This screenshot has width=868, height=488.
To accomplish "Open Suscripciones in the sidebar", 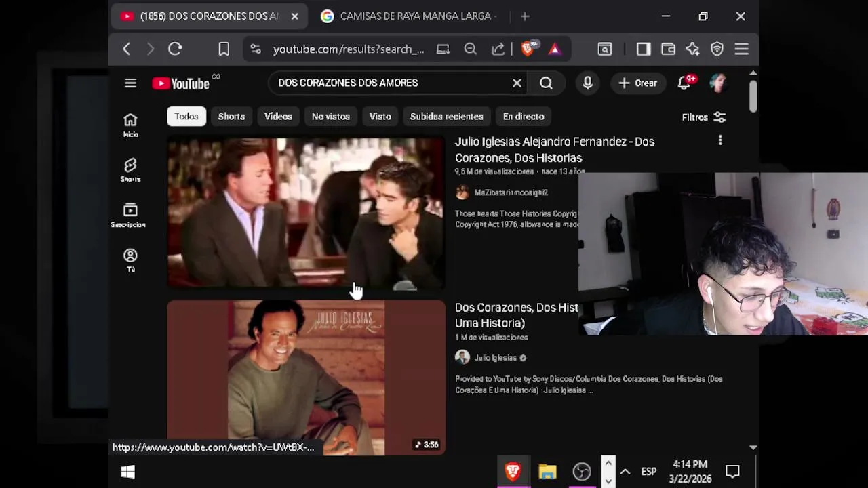I will pyautogui.click(x=130, y=216).
